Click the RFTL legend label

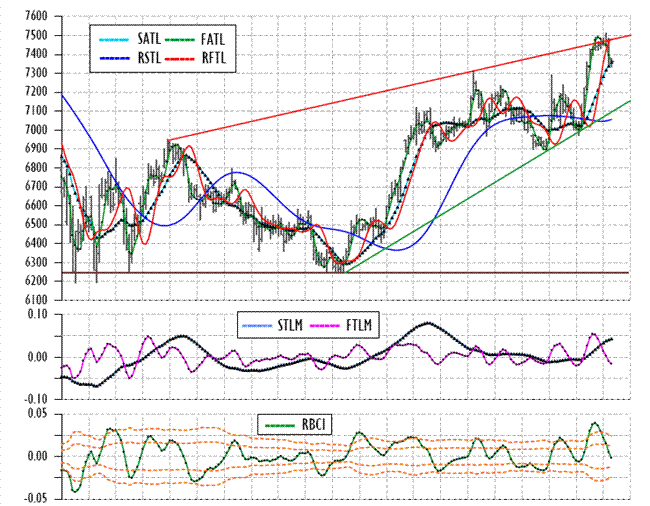click(214, 58)
